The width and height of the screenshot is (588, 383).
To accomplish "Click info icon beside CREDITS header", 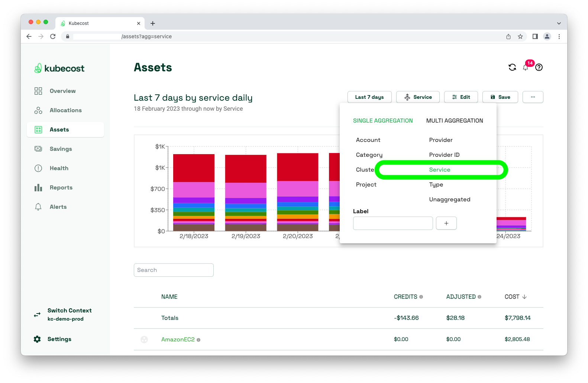I will click(x=421, y=297).
